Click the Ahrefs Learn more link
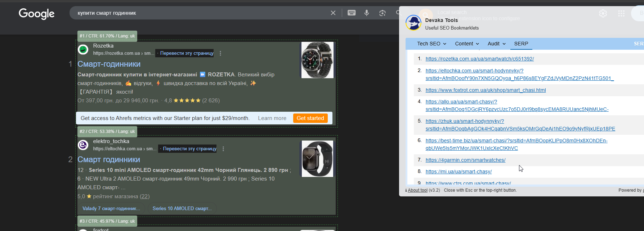 (272, 118)
